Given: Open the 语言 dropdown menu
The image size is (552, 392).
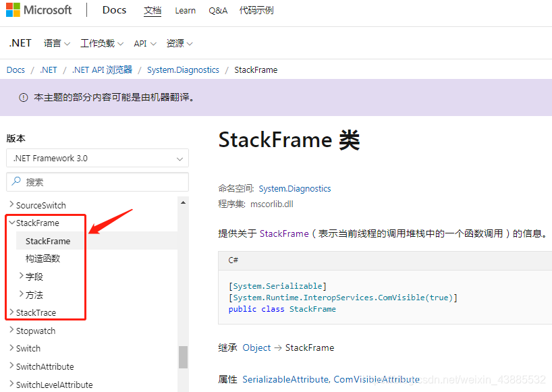Looking at the screenshot, I should 56,43.
